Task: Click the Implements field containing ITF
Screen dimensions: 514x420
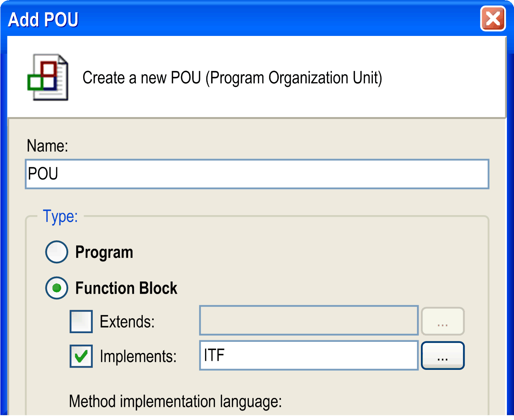Action: pyautogui.click(x=308, y=355)
